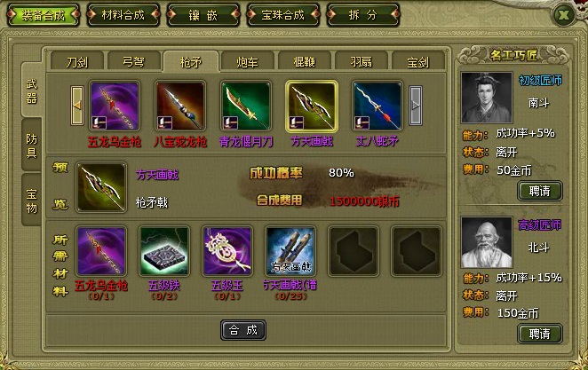Screen dimensions: 588x370
Task: Pick the 丈八蛇矛 weapon icon
Action: 377,106
